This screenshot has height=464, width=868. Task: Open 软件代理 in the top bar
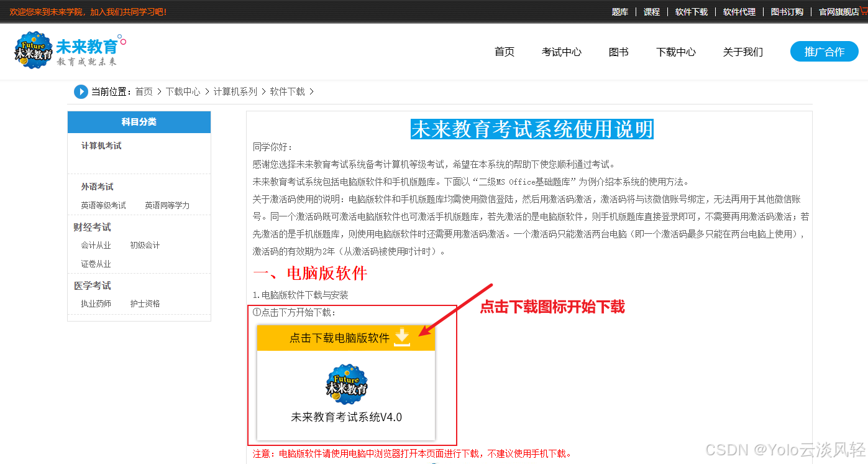739,12
